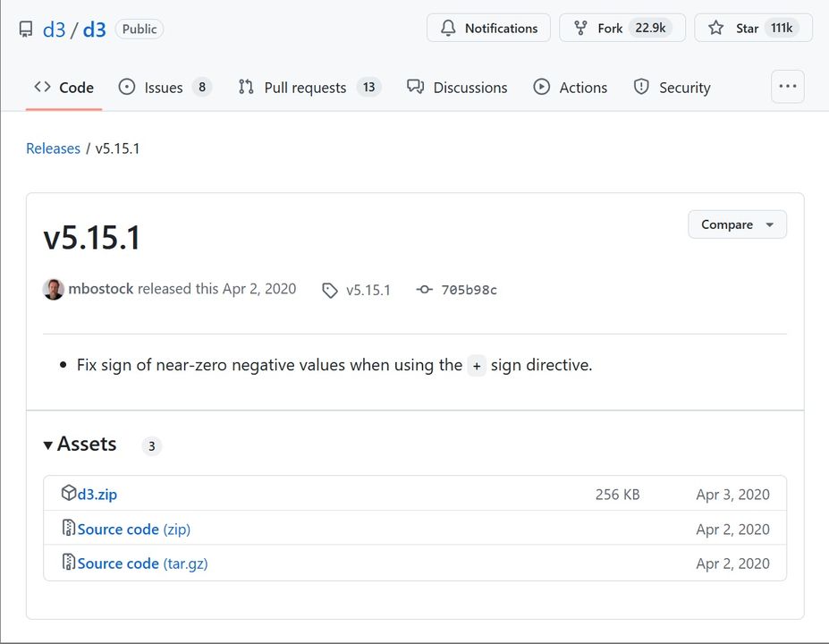Screen dimensions: 829x644
Task: Open the Security tab
Action: pos(684,88)
